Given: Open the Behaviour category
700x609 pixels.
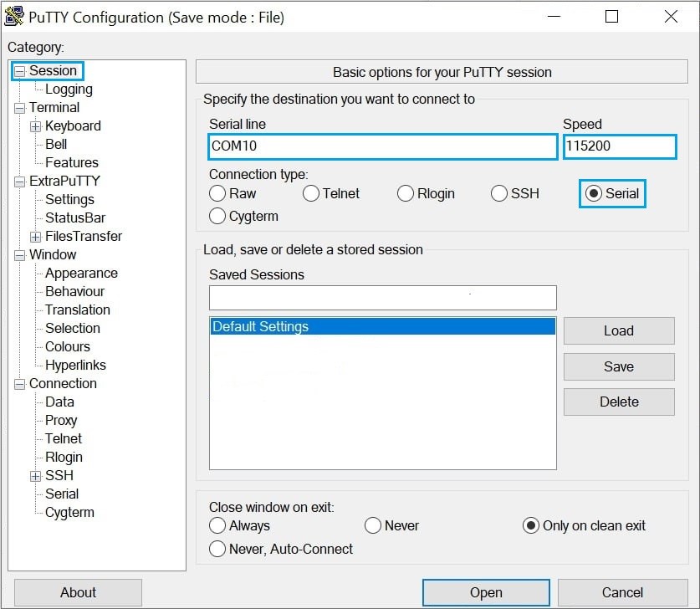Looking at the screenshot, I should coord(75,291).
